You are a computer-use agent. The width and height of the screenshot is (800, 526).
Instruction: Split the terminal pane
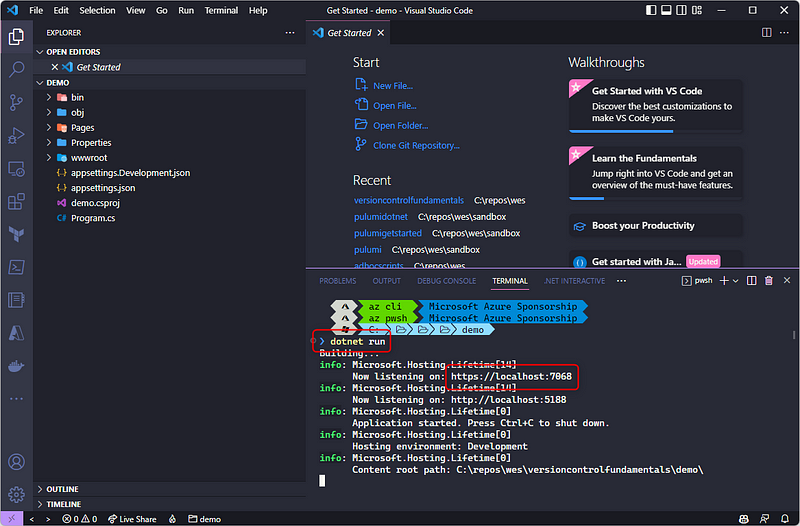point(753,281)
